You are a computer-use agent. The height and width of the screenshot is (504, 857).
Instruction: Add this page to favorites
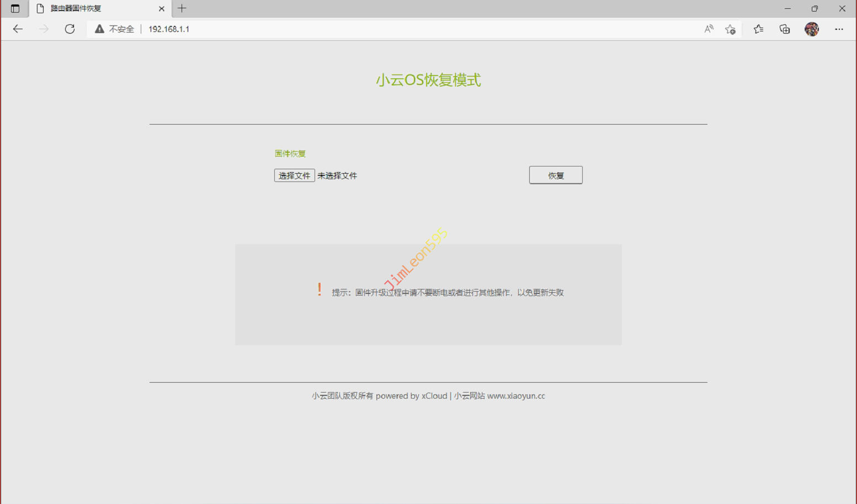click(x=730, y=29)
